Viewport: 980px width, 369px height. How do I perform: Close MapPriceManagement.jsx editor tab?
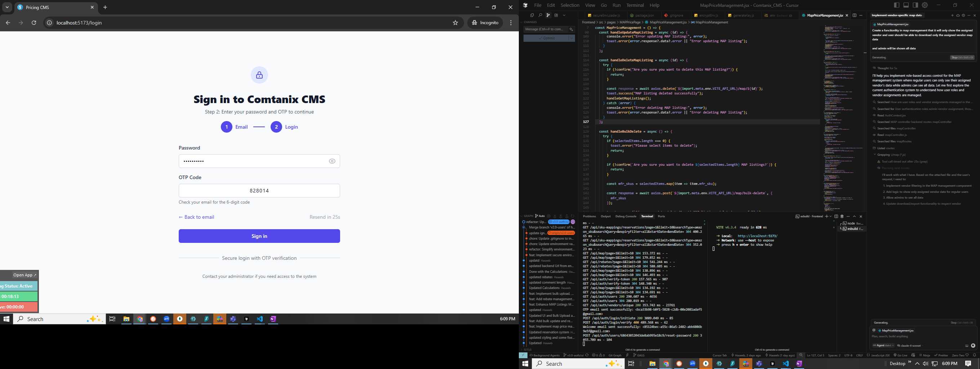coord(846,15)
